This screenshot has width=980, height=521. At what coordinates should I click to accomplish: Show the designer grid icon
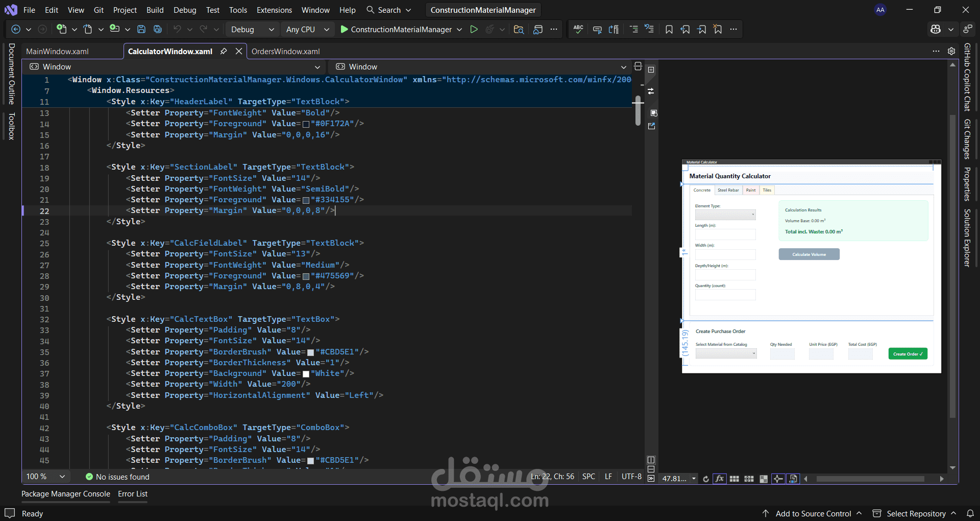pos(734,479)
